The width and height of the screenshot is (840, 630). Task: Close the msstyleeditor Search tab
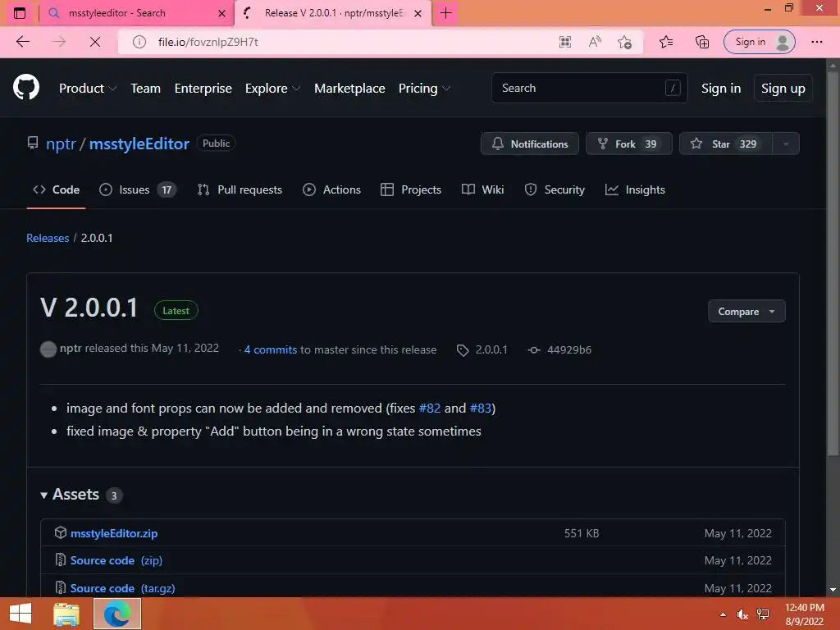tap(221, 13)
